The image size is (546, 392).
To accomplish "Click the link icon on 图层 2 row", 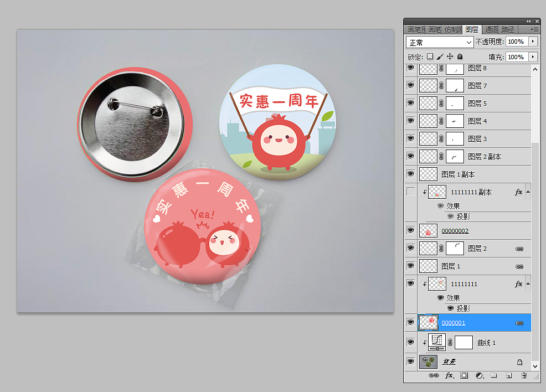I will [519, 249].
